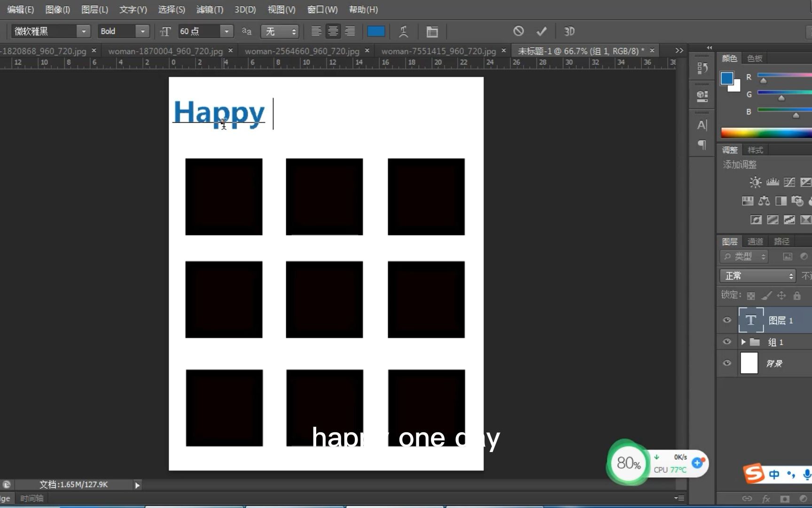Show more document tabs via double arrow
This screenshot has width=812, height=508.
[679, 50]
